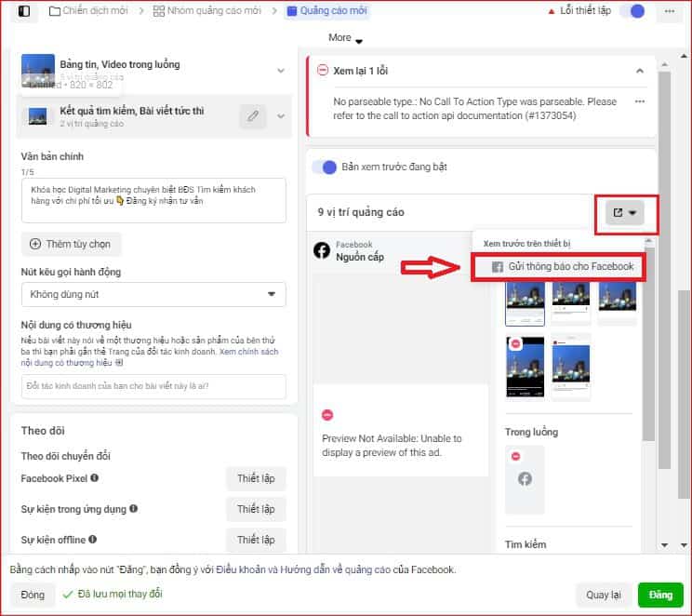Click the pencil edit icon for placement
The image size is (692, 616).
[251, 116]
